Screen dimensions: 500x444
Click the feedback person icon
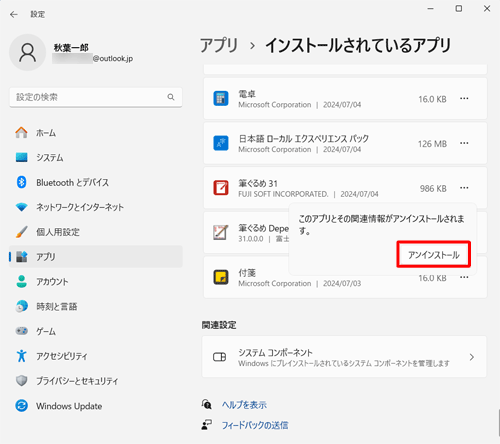pos(207,425)
